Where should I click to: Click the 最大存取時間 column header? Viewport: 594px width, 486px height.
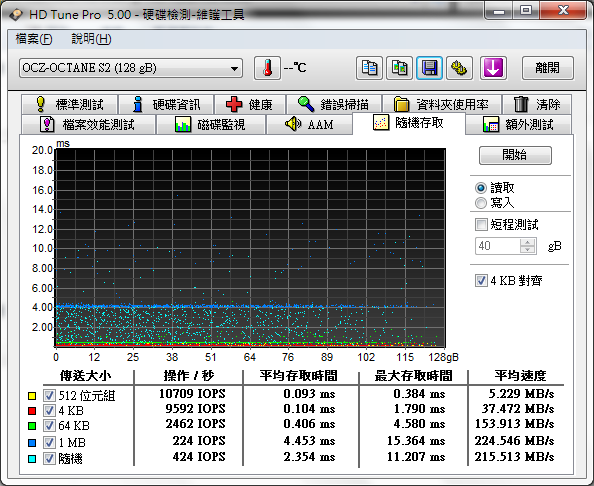point(414,376)
